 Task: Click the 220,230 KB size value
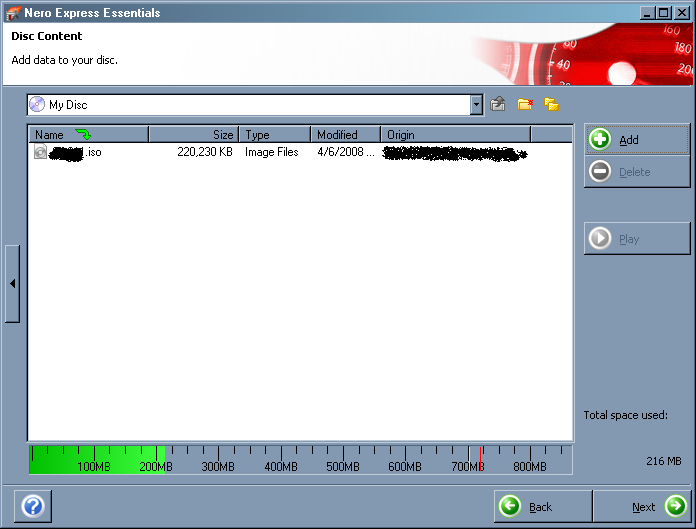coord(205,152)
